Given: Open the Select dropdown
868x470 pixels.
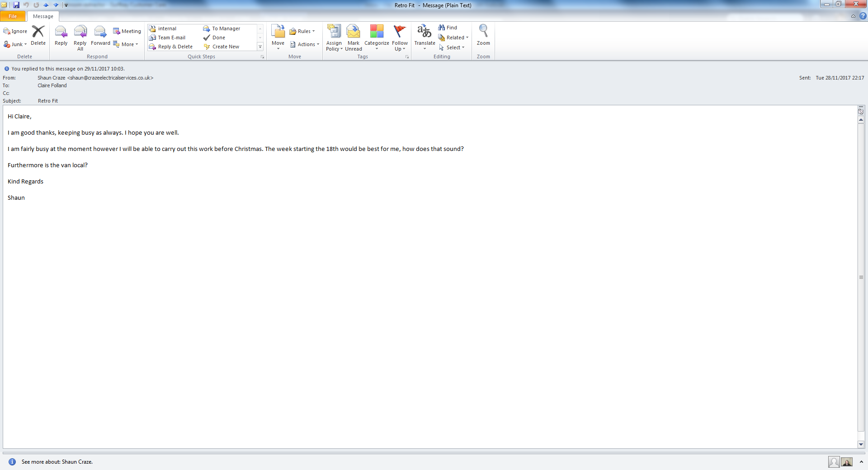Looking at the screenshot, I should point(451,47).
